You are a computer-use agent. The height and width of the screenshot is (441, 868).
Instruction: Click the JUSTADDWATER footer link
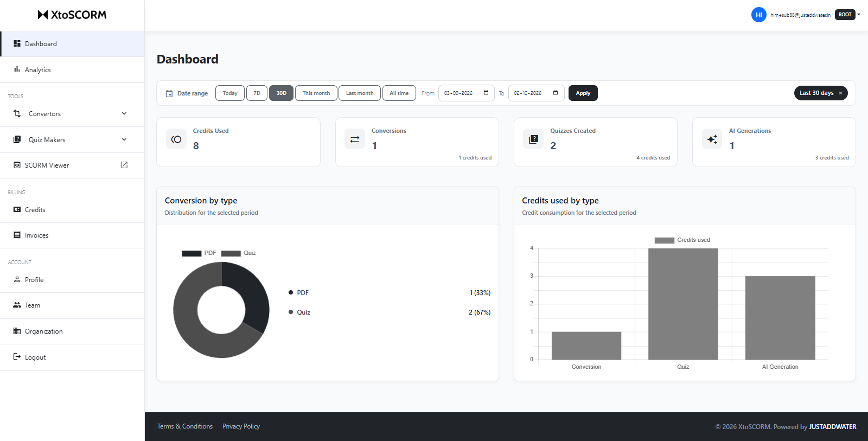tap(833, 427)
